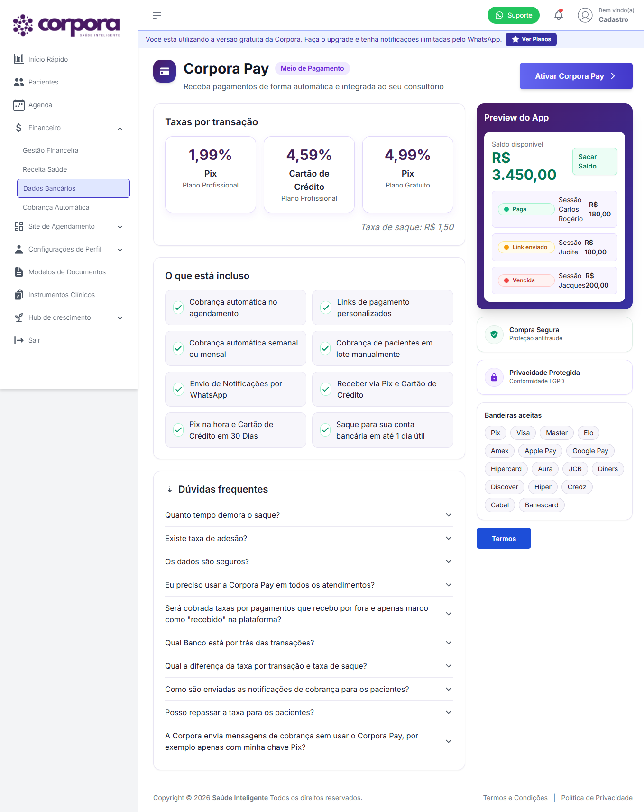Screen dimensions: 644x812
Task: Click the Financeiro dollar icon
Action: [x=19, y=127]
